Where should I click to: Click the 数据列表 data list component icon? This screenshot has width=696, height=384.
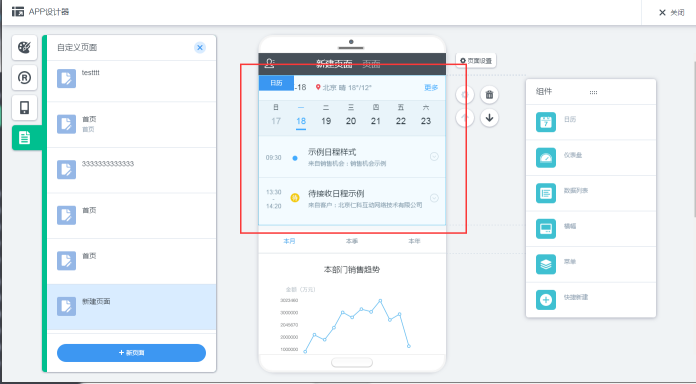[546, 193]
